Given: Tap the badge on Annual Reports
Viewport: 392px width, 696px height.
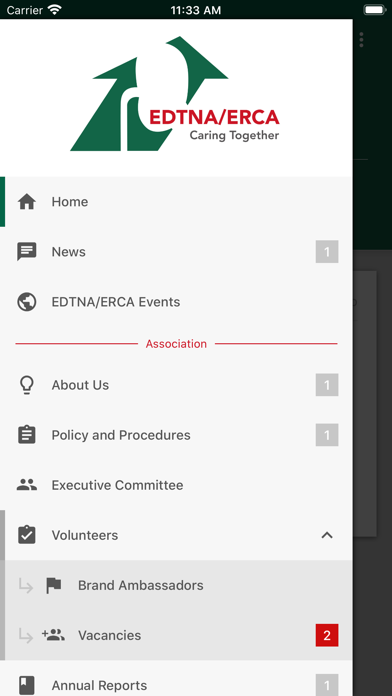Looking at the screenshot, I should tap(327, 685).
